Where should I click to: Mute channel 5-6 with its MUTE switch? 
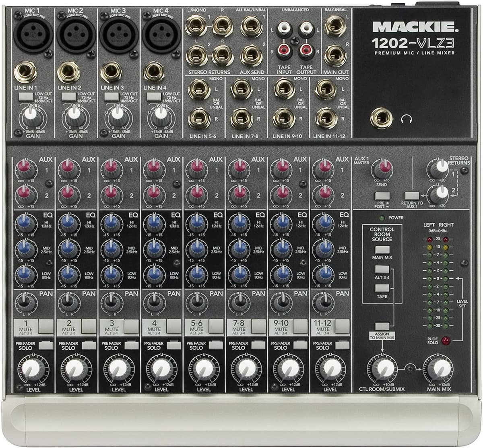point(216,326)
